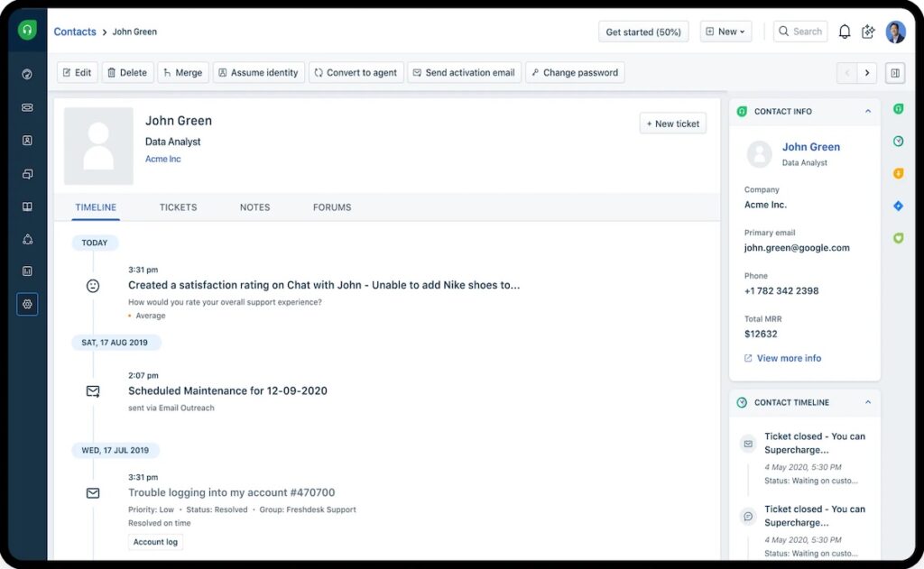This screenshot has height=569, width=924.
Task: Click the satisfaction rating smiley icon on timeline
Action: pyautogui.click(x=92, y=285)
